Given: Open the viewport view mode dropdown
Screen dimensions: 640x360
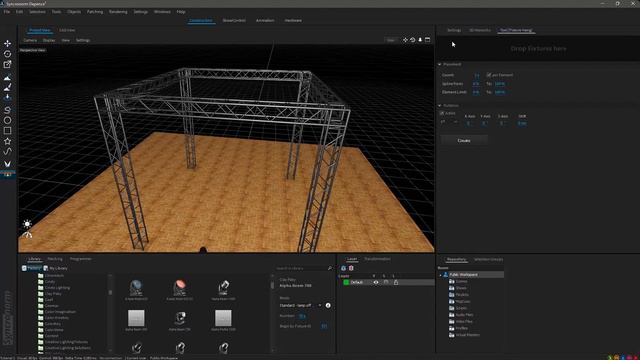Looking at the screenshot, I should (x=391, y=40).
